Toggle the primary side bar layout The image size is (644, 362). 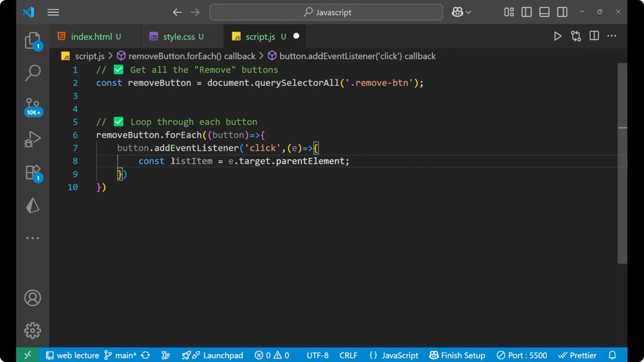pyautogui.click(x=526, y=12)
